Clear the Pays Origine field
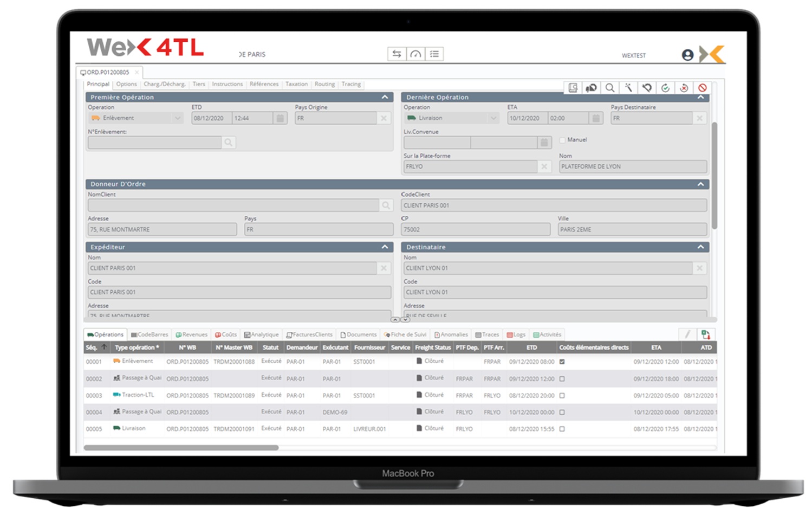Image resolution: width=812 pixels, height=521 pixels. pyautogui.click(x=384, y=118)
